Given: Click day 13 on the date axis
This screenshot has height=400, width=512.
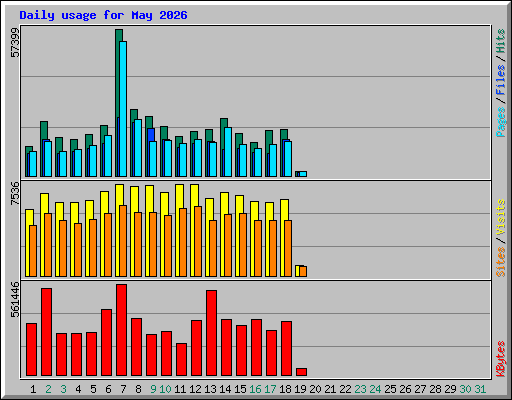Looking at the screenshot, I should coord(210,389).
